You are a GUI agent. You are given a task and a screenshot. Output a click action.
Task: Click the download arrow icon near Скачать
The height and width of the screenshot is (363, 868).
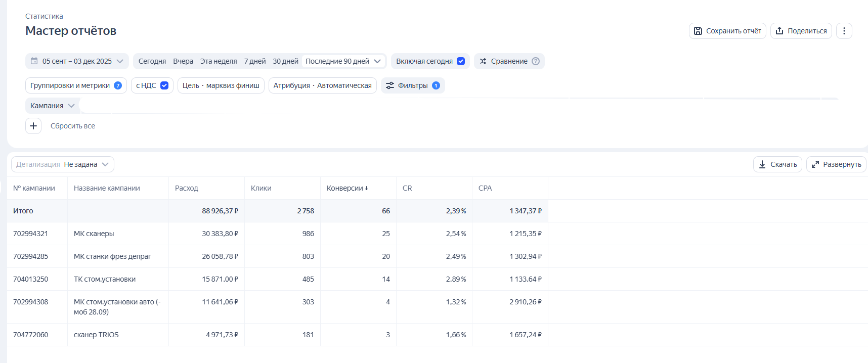(x=762, y=164)
